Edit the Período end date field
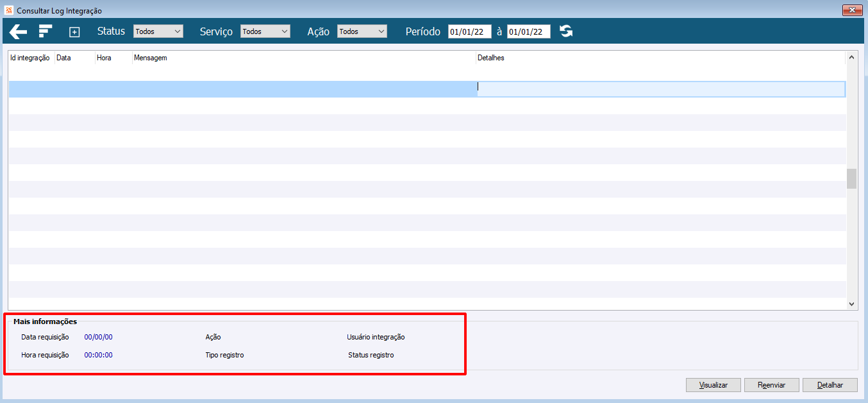This screenshot has width=868, height=403. point(529,31)
